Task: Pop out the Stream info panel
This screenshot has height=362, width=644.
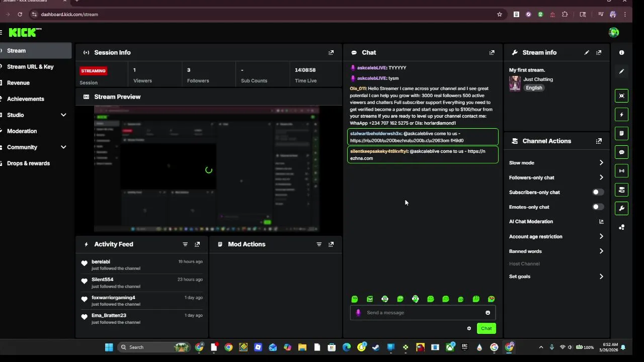Action: tap(599, 52)
